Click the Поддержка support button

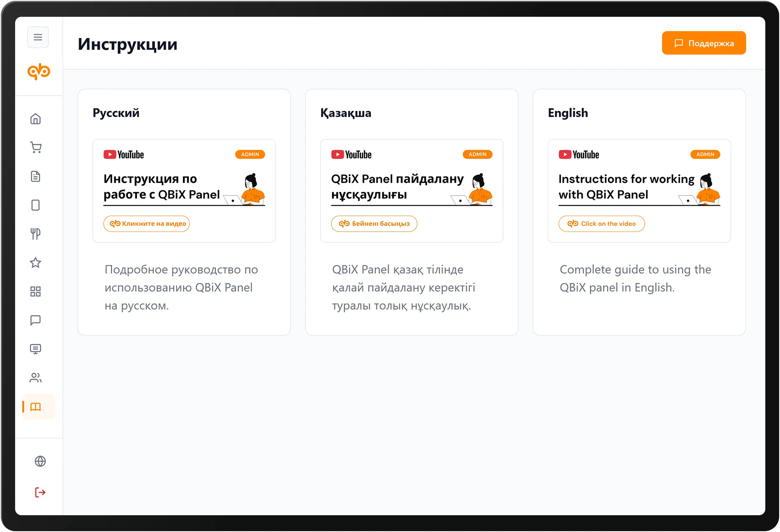pos(704,43)
